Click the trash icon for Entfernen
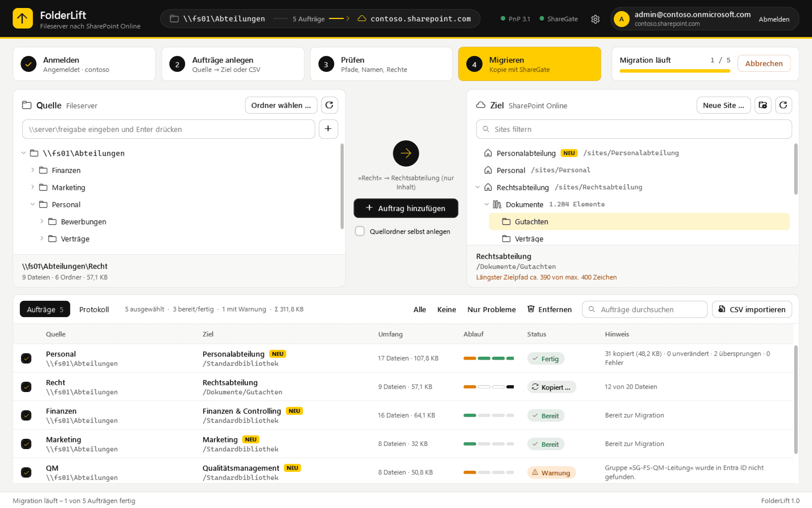812x508 pixels. (531, 309)
